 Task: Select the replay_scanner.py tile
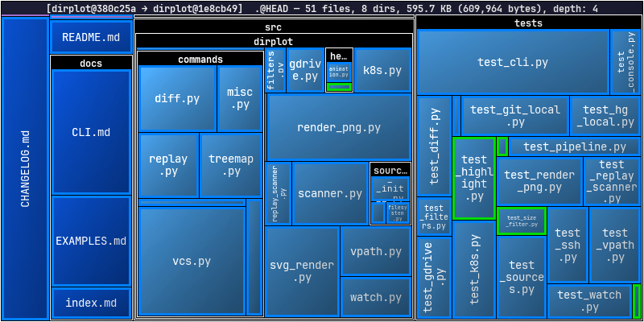tap(279, 193)
